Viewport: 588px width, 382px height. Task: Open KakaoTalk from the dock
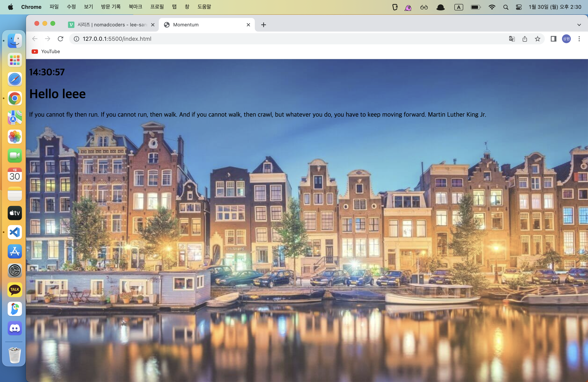15,289
